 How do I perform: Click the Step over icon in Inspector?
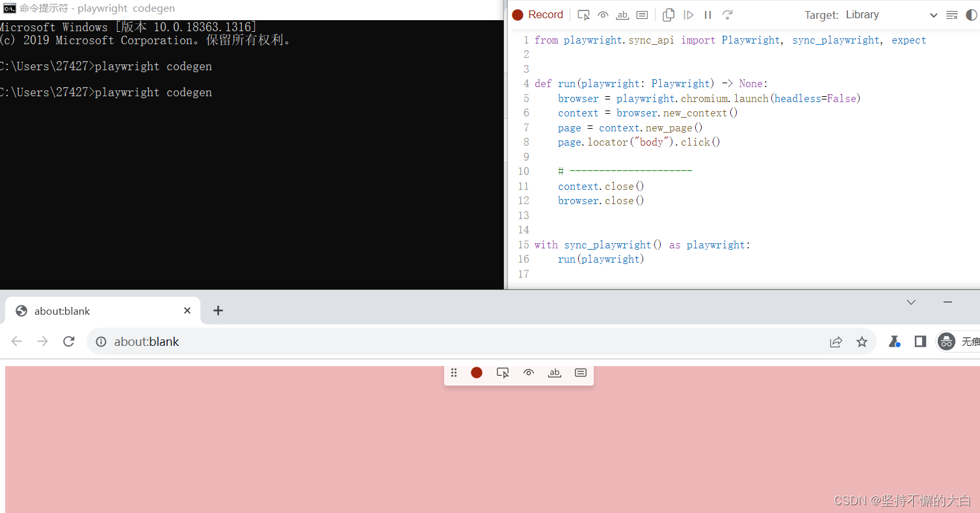728,15
